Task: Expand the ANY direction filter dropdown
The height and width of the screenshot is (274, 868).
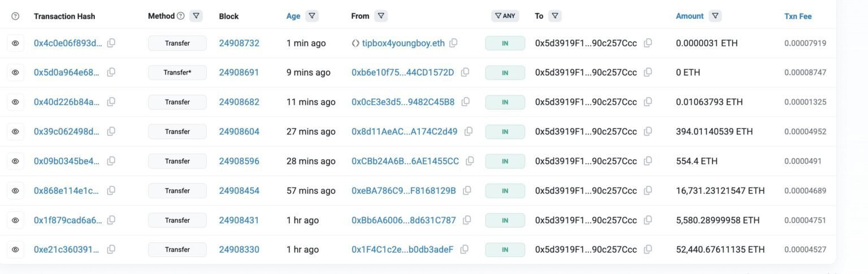Action: tap(505, 16)
